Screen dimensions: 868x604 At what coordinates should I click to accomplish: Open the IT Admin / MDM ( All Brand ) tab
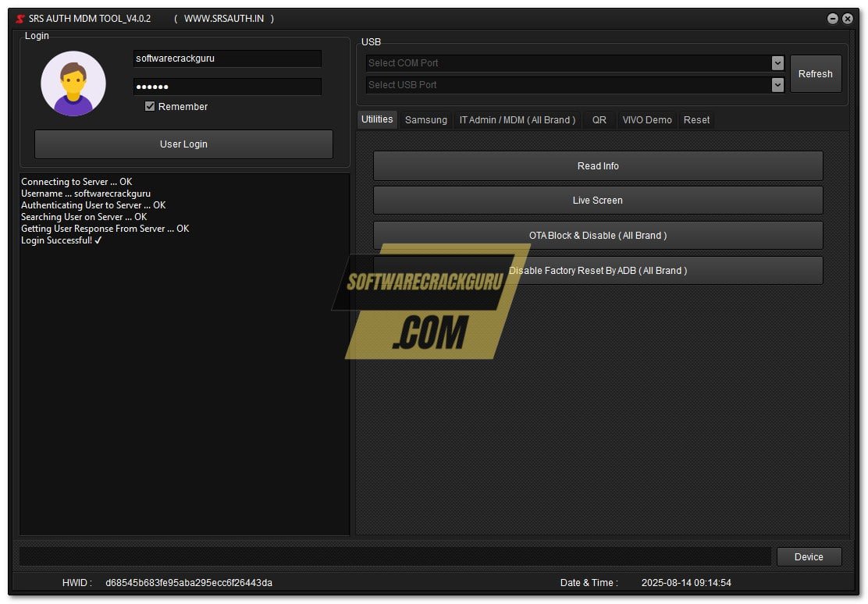click(518, 120)
